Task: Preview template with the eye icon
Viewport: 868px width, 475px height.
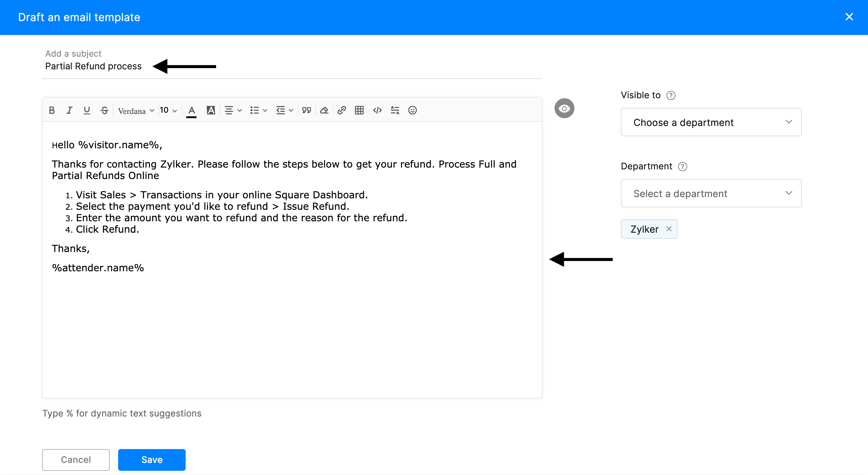Action: click(x=564, y=109)
